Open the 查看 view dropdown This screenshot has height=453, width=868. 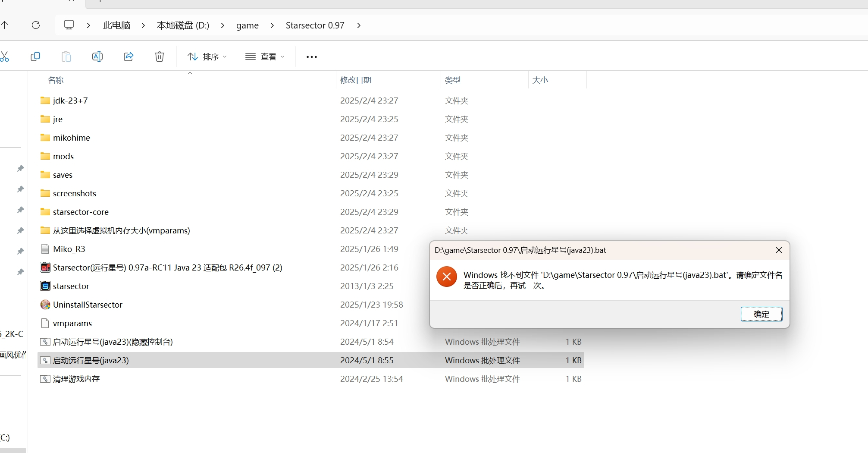(265, 57)
